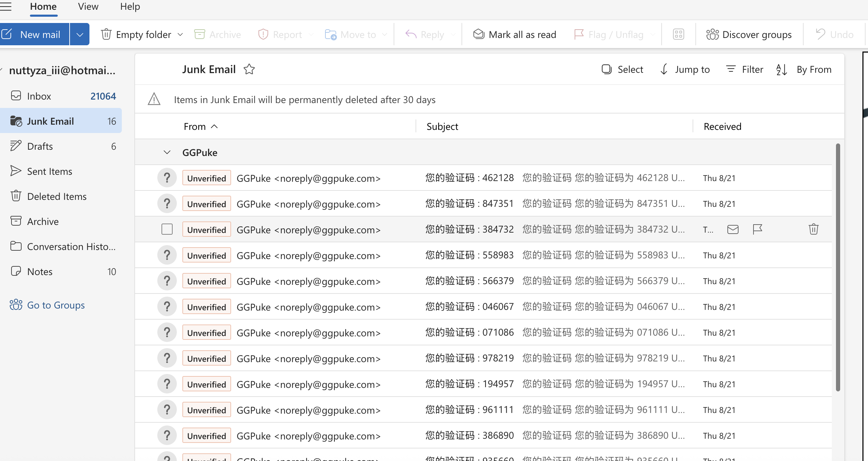Expand the Empty folder dropdown options
This screenshot has height=461, width=868.
(x=180, y=34)
